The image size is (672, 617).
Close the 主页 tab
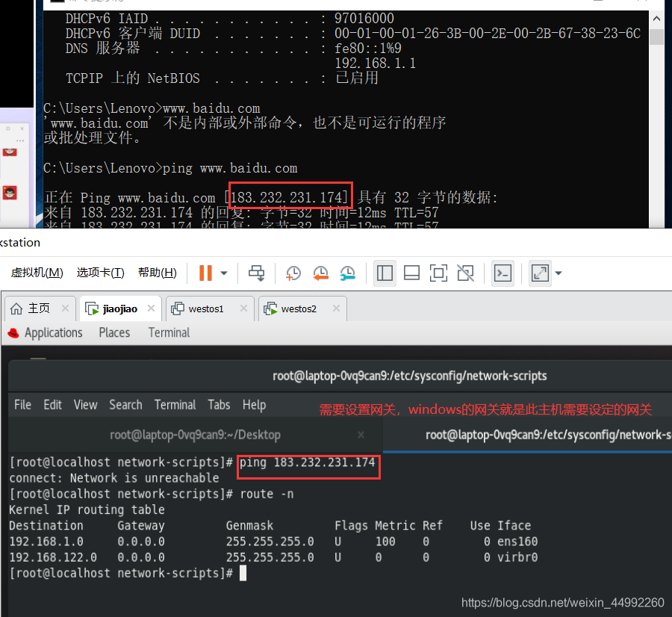click(65, 308)
